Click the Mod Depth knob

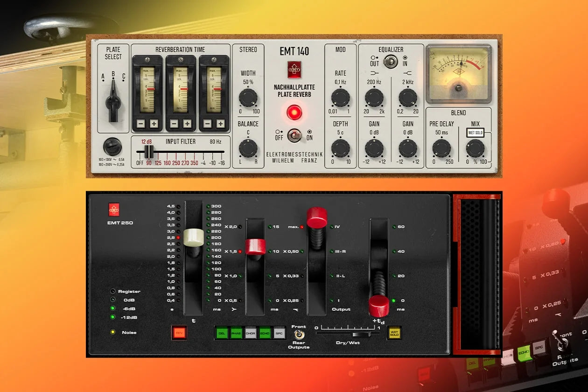coord(340,148)
